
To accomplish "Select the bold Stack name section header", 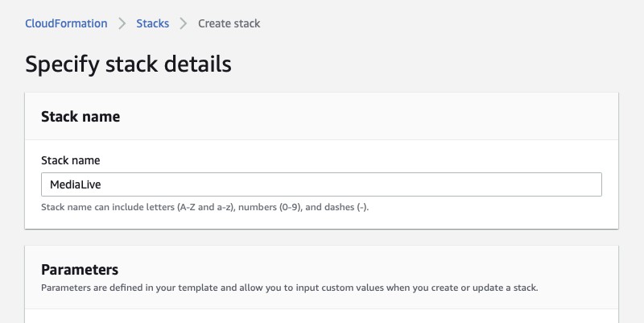I will click(x=80, y=117).
